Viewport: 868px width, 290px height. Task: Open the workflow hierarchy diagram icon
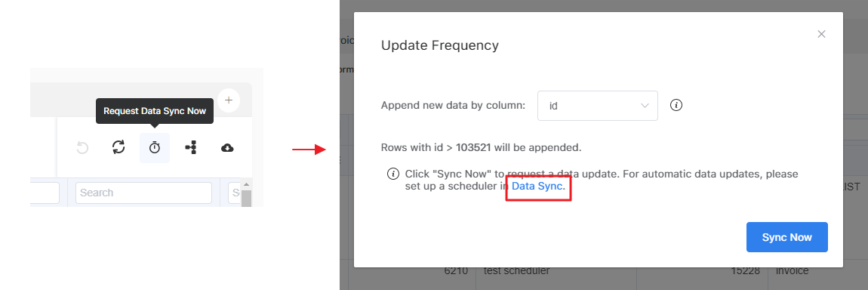191,147
